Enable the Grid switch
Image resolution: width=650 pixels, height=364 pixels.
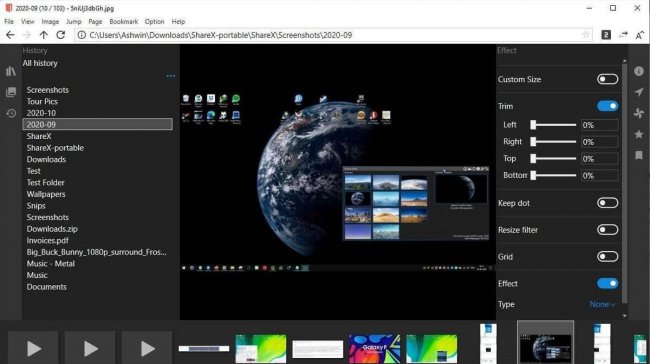[607, 257]
